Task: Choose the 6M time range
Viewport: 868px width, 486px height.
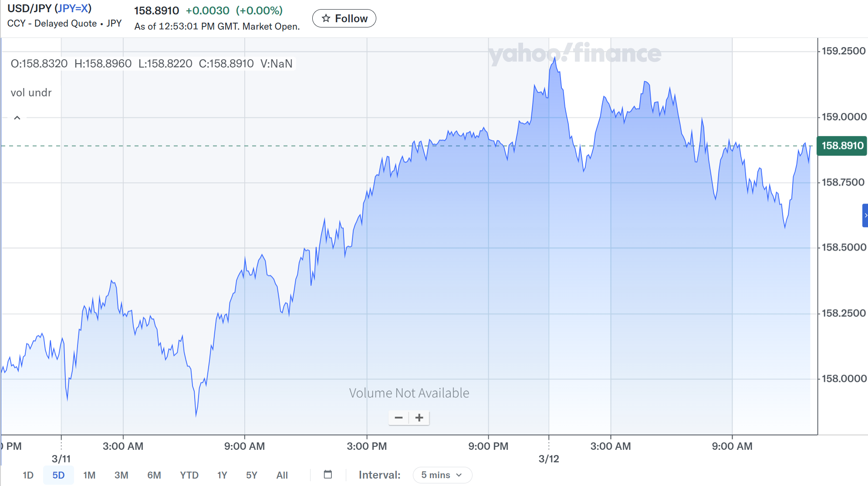Action: coord(154,475)
